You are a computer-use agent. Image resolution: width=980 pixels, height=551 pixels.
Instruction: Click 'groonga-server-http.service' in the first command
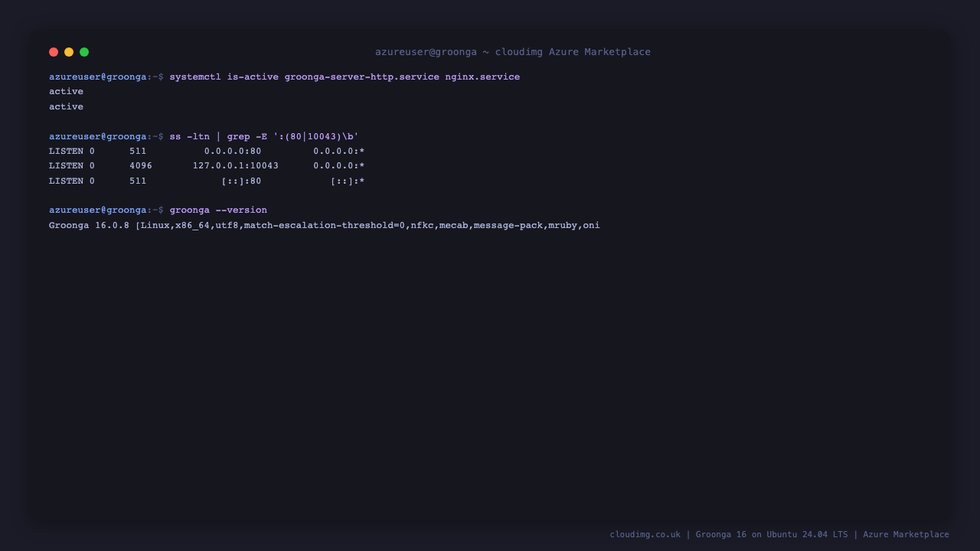click(362, 77)
